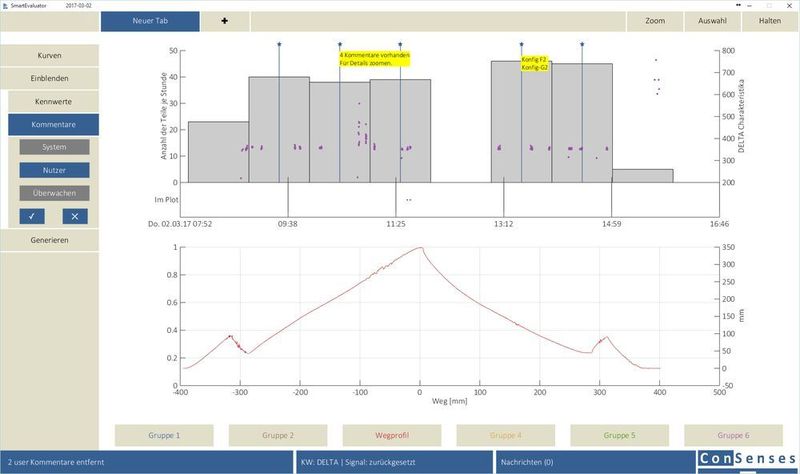Click 'KW: DELTA | Signal: zurückgesetzt' status
The image size is (800, 474).
pyautogui.click(x=394, y=462)
